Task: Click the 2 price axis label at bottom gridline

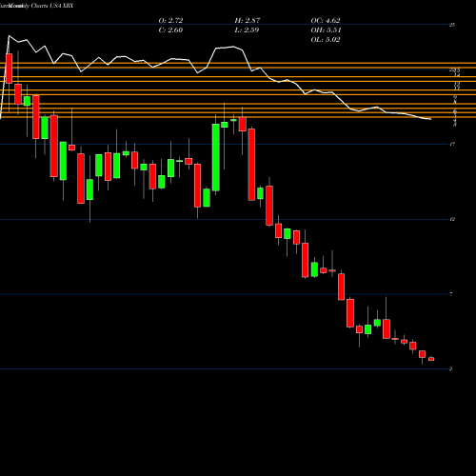Action: pos(451,369)
